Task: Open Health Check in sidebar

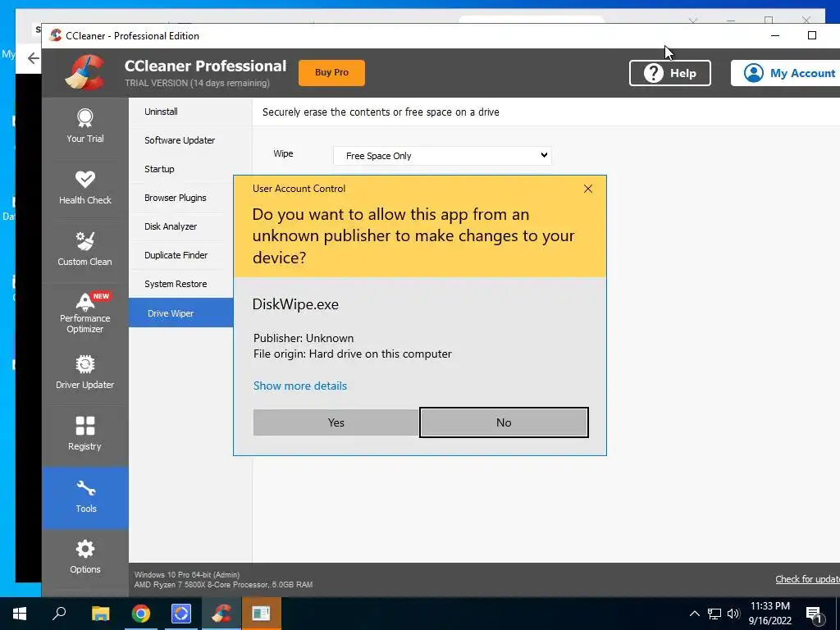Action: click(85, 189)
